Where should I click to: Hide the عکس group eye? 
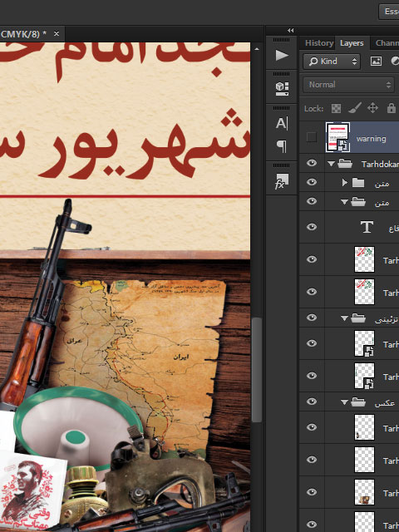pos(312,401)
